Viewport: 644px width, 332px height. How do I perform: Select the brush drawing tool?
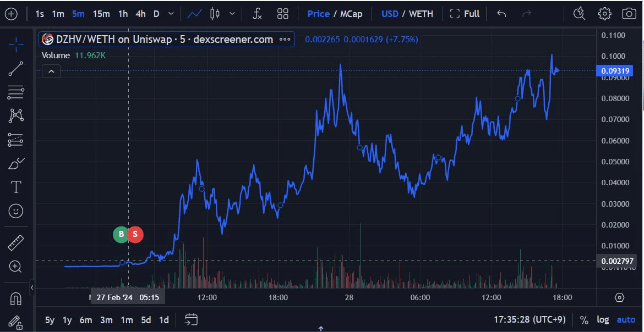click(15, 163)
